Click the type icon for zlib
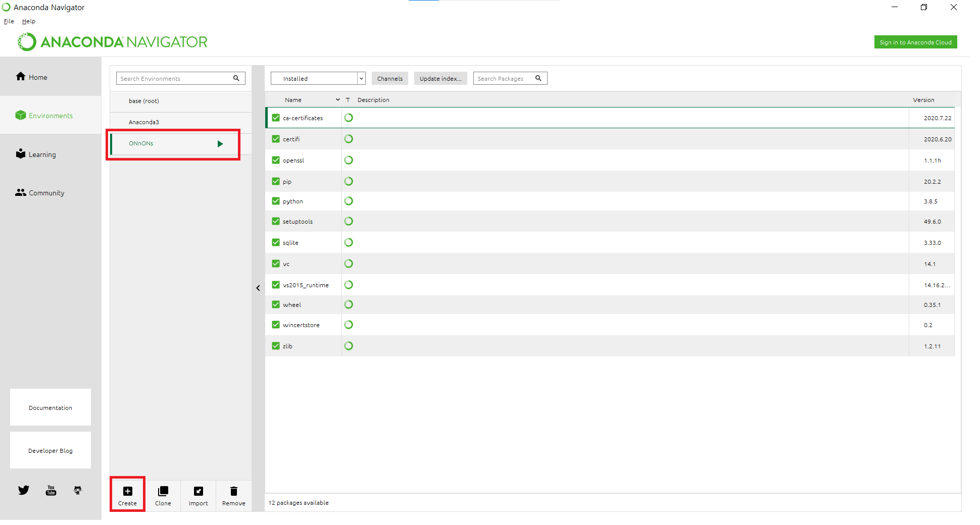 pyautogui.click(x=349, y=346)
